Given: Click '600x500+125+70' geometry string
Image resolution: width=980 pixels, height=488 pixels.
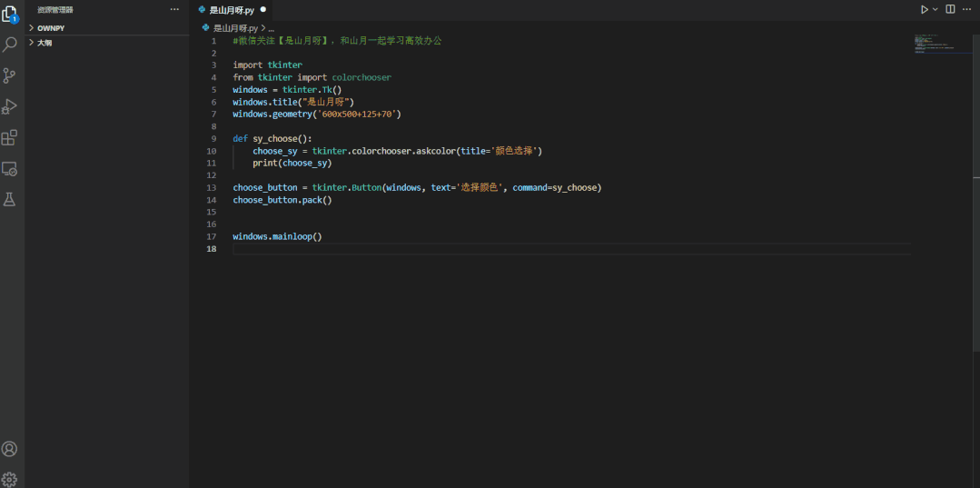Looking at the screenshot, I should click(x=359, y=115).
